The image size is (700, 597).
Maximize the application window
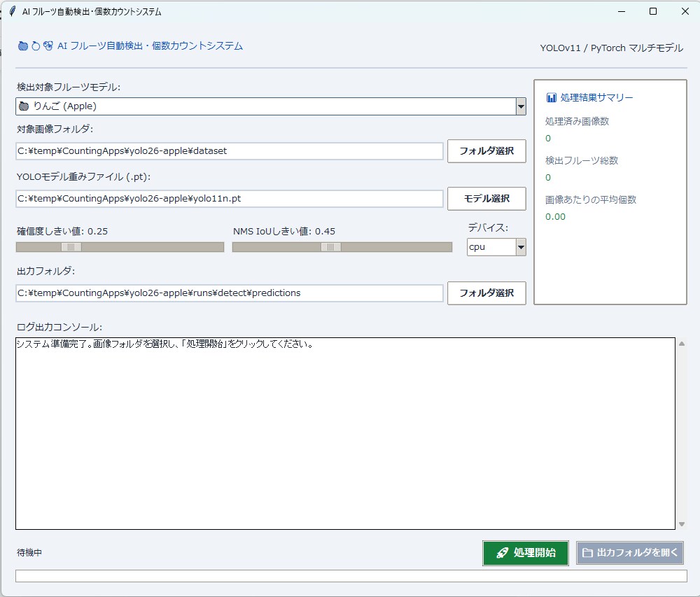[653, 12]
